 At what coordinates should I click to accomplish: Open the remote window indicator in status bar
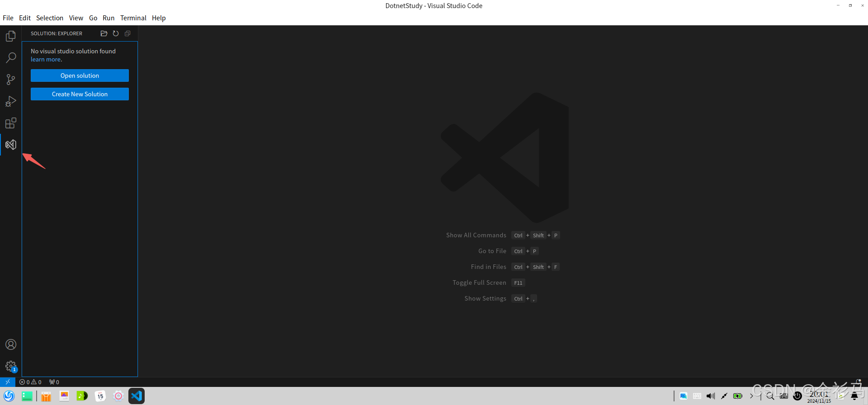pyautogui.click(x=8, y=382)
